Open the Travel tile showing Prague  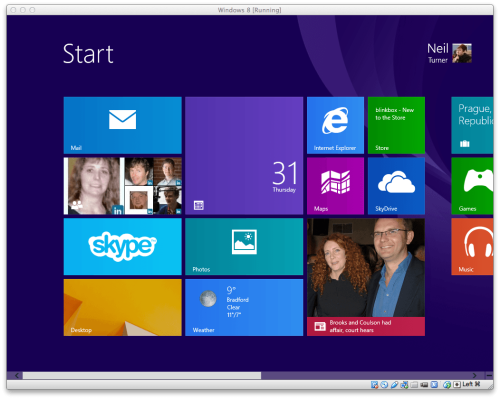[472, 125]
